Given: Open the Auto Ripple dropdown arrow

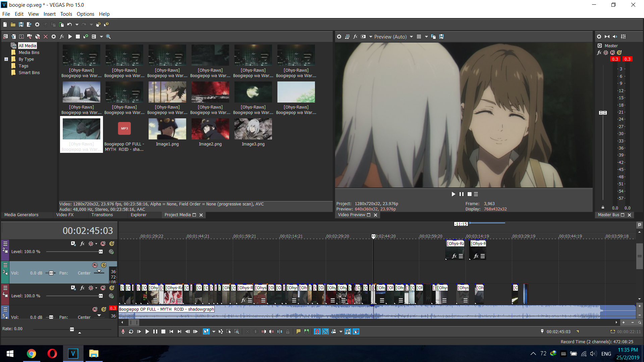Looking at the screenshot, I should (341, 331).
